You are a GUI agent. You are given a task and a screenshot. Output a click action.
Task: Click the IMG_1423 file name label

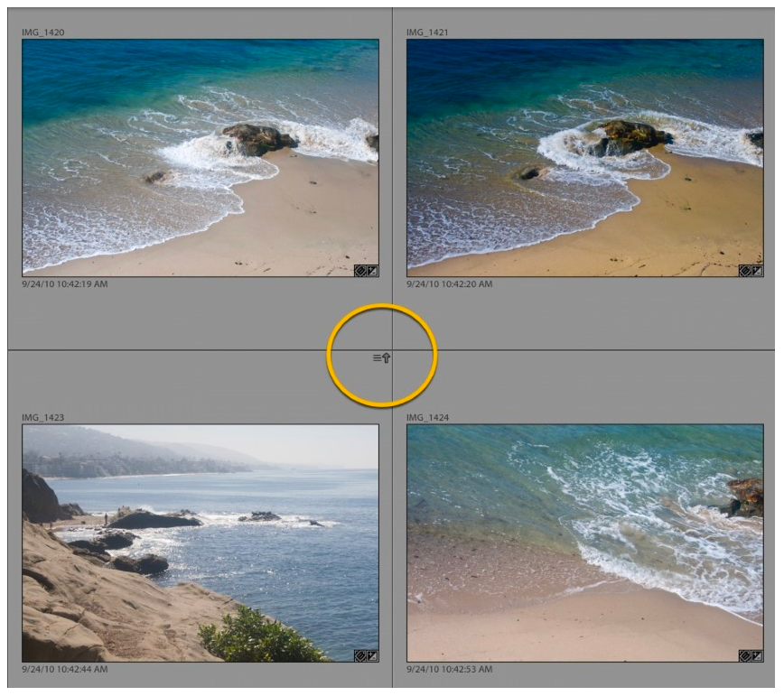(x=43, y=418)
